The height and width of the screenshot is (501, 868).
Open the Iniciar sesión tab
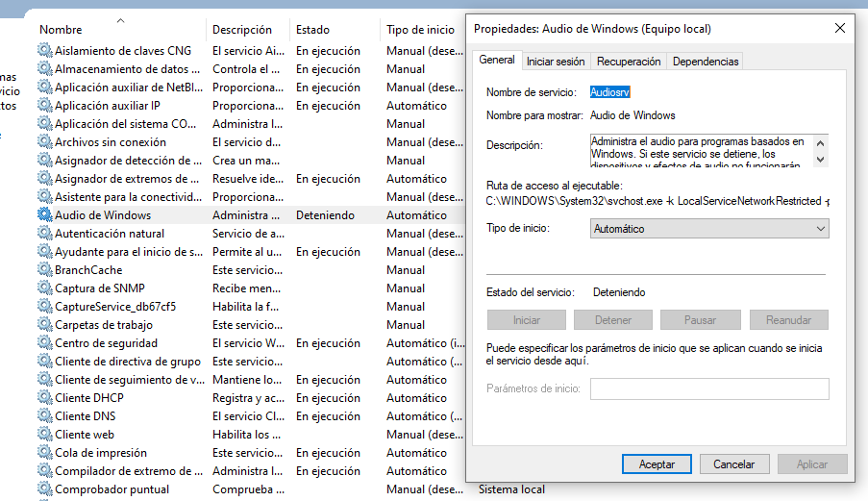coord(556,62)
